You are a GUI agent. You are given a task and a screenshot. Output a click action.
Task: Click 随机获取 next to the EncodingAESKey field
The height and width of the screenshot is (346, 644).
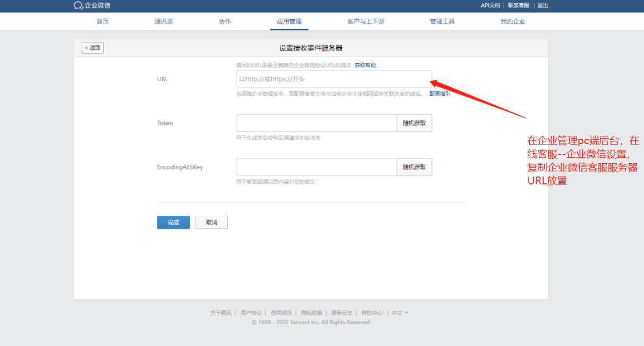point(414,167)
